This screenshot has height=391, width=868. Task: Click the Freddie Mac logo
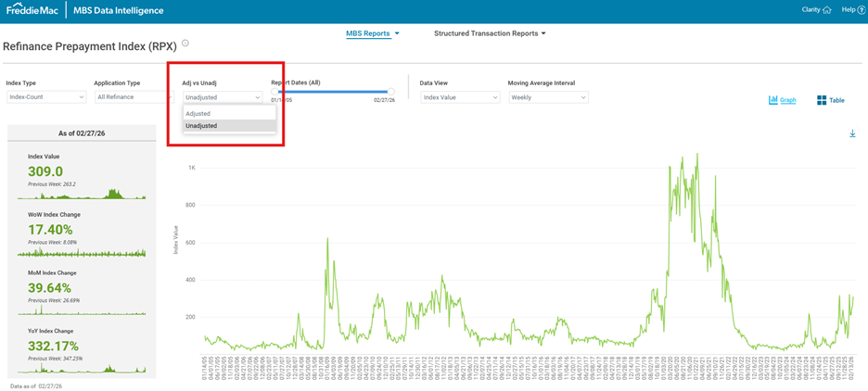tap(29, 10)
